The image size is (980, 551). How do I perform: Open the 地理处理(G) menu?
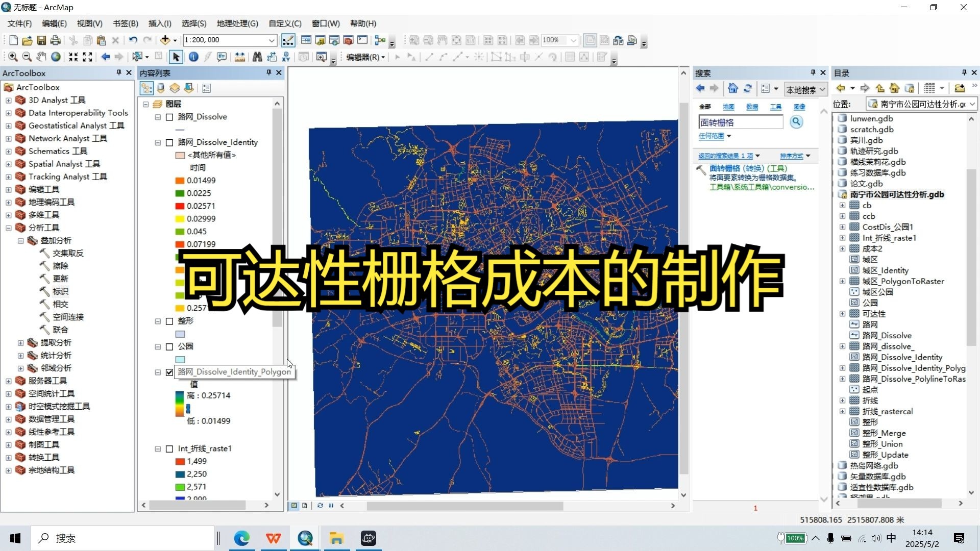[236, 23]
